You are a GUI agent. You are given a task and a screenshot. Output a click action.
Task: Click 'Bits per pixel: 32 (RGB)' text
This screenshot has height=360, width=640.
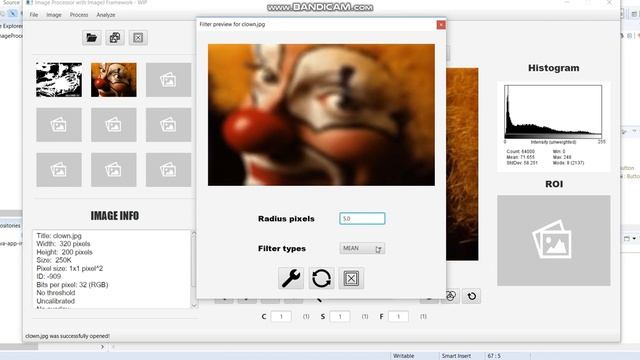tap(72, 284)
